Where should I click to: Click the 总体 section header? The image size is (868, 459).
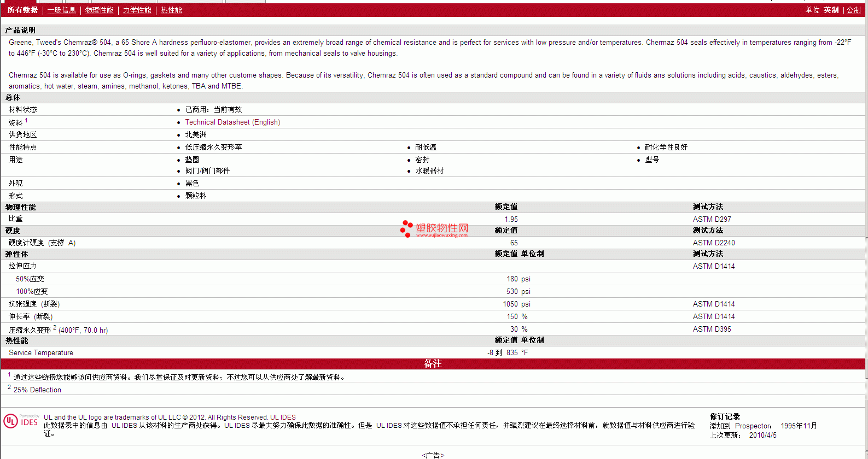click(x=13, y=97)
